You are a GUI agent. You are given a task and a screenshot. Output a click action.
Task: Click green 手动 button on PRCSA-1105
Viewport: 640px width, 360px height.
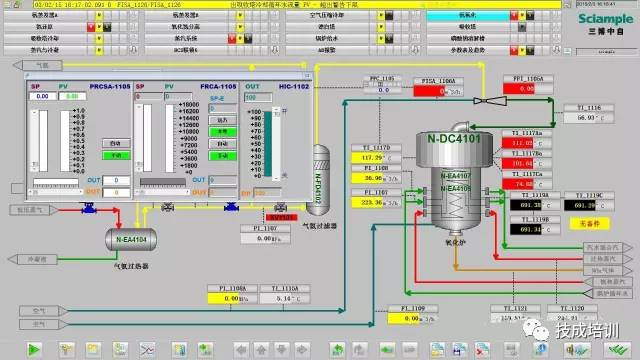(116, 156)
